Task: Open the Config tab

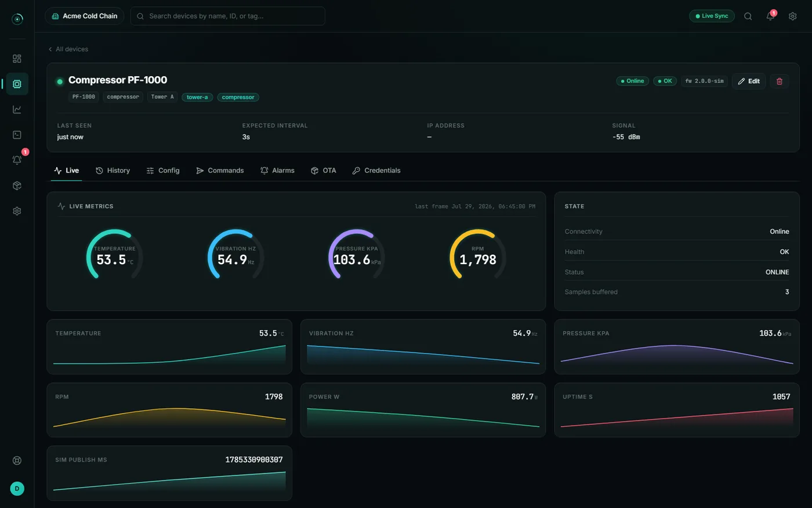Action: 163,171
